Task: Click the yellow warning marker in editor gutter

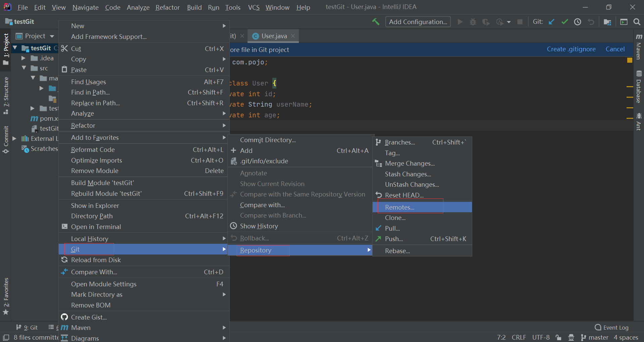Action: (x=630, y=60)
